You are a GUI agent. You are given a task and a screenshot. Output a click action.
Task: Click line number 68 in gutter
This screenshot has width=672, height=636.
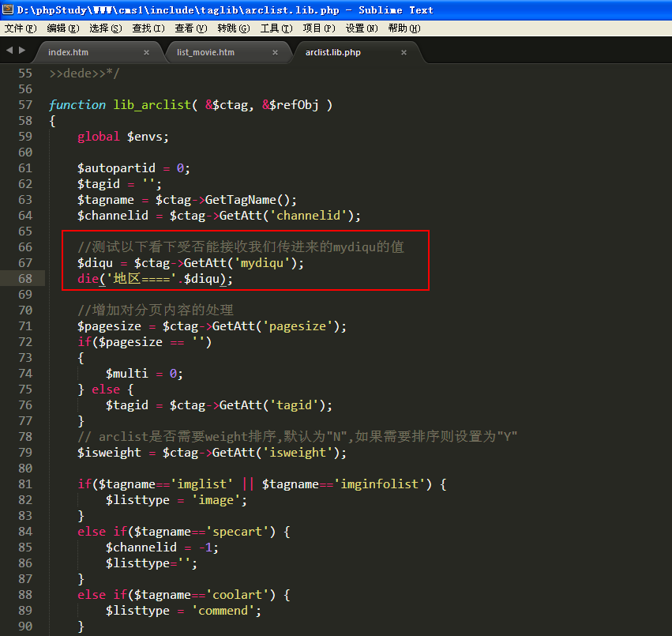click(25, 279)
